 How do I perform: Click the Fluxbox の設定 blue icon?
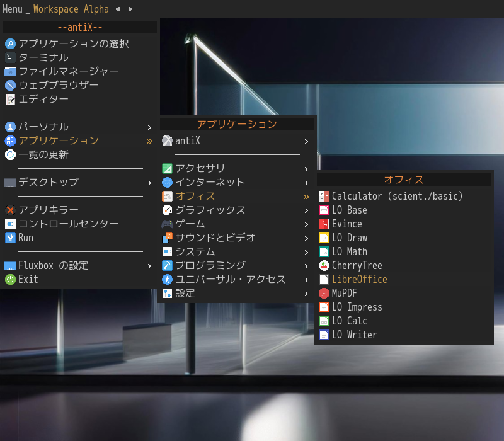pos(10,265)
